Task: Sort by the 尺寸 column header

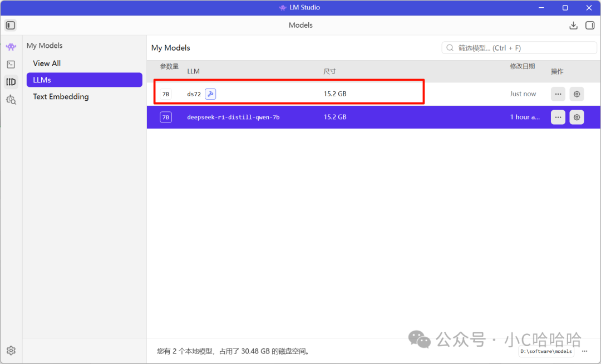Action: (x=329, y=71)
